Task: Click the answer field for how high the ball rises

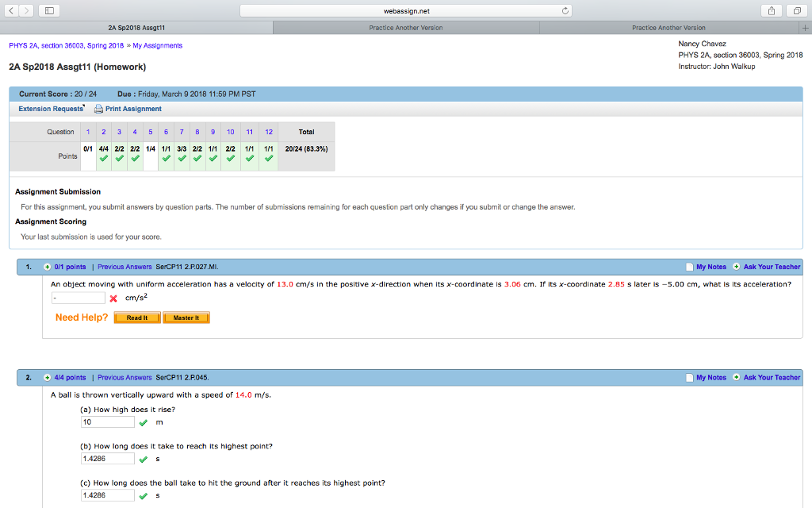Action: click(108, 422)
